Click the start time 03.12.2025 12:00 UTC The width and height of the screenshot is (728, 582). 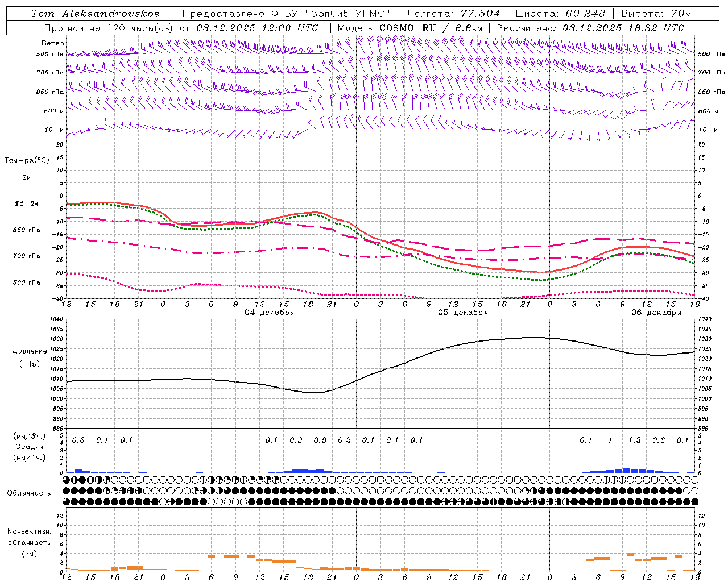[257, 28]
